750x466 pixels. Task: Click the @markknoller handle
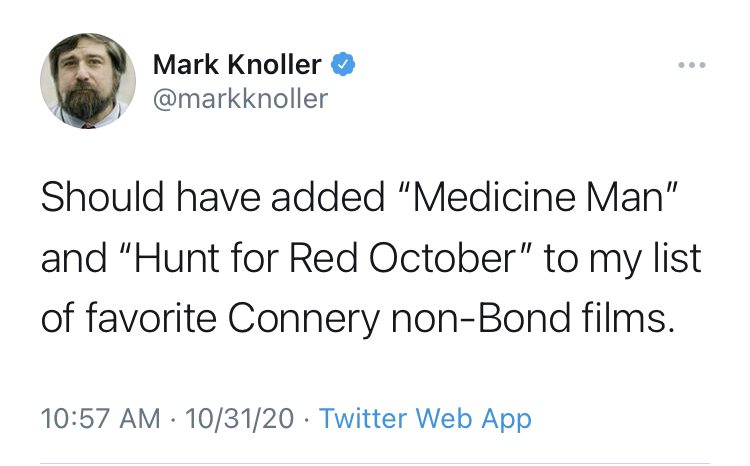[241, 99]
